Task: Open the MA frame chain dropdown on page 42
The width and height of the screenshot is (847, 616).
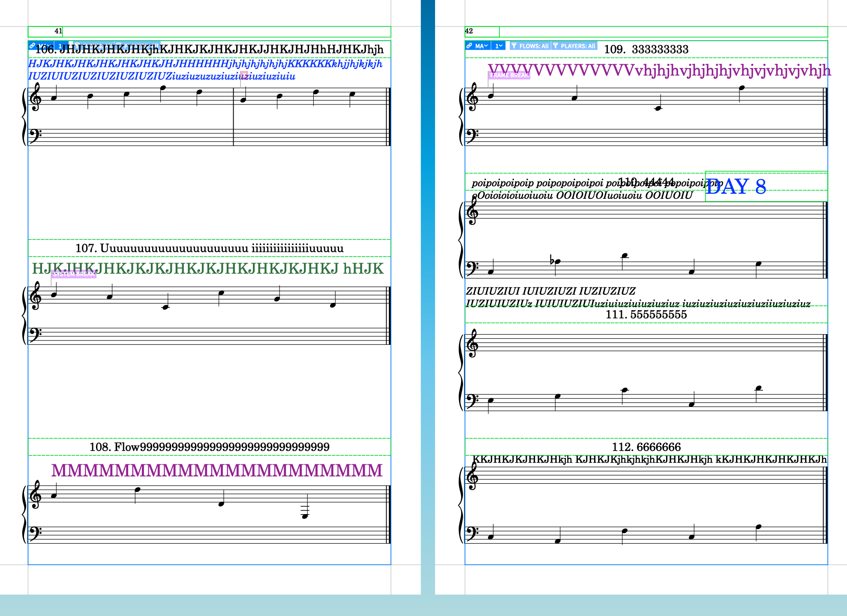Action: coord(481,46)
